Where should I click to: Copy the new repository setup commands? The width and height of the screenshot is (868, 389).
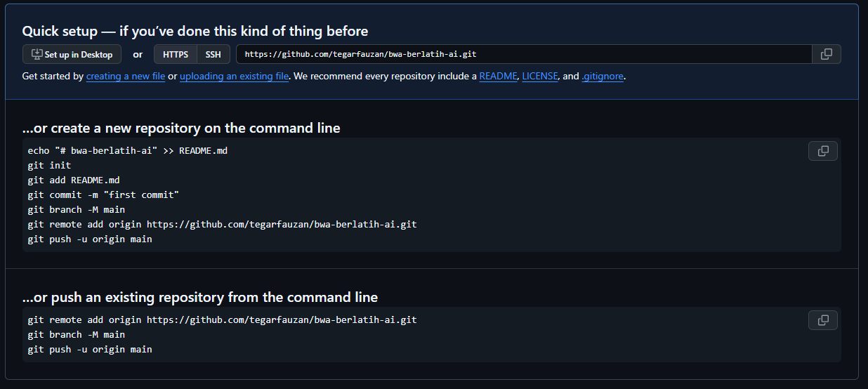[x=823, y=151]
